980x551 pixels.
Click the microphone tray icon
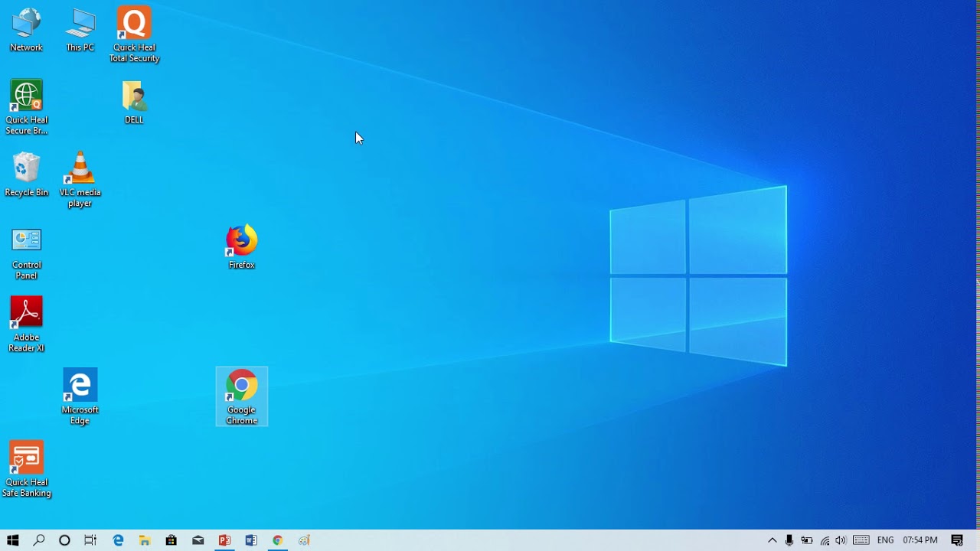click(x=789, y=540)
